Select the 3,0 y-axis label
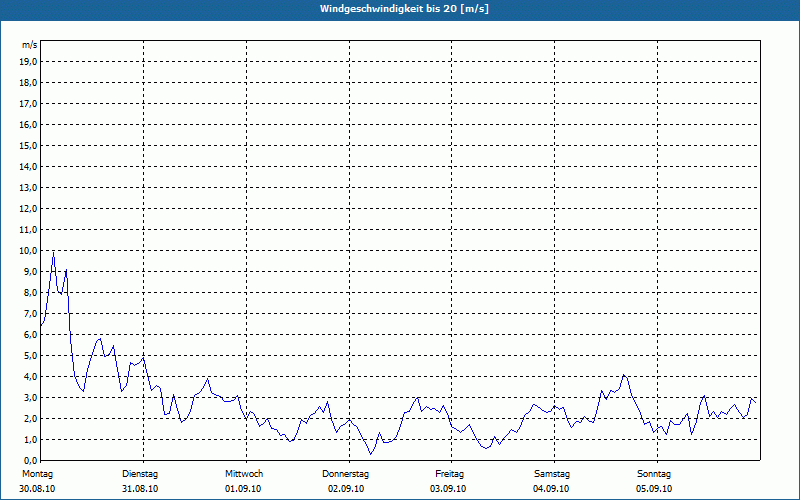 pyautogui.click(x=30, y=397)
